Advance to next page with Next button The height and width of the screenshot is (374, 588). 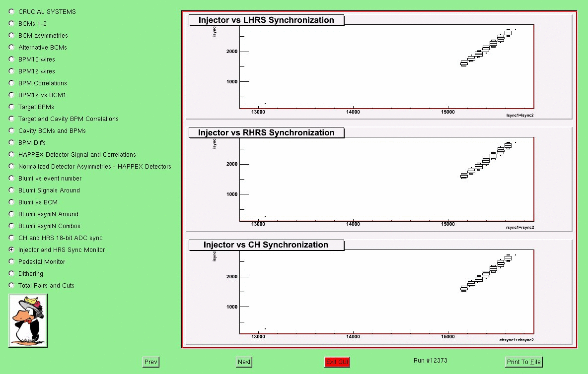pyautogui.click(x=244, y=362)
